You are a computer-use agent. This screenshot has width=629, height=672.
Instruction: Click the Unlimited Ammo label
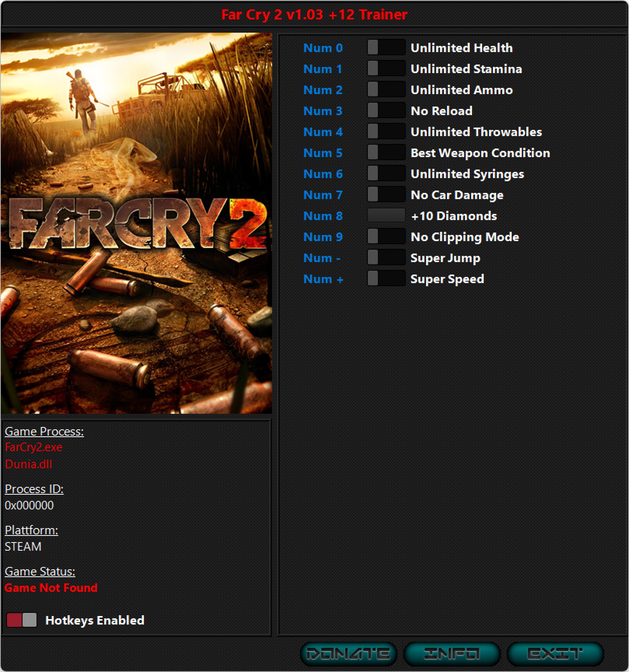pos(461,90)
